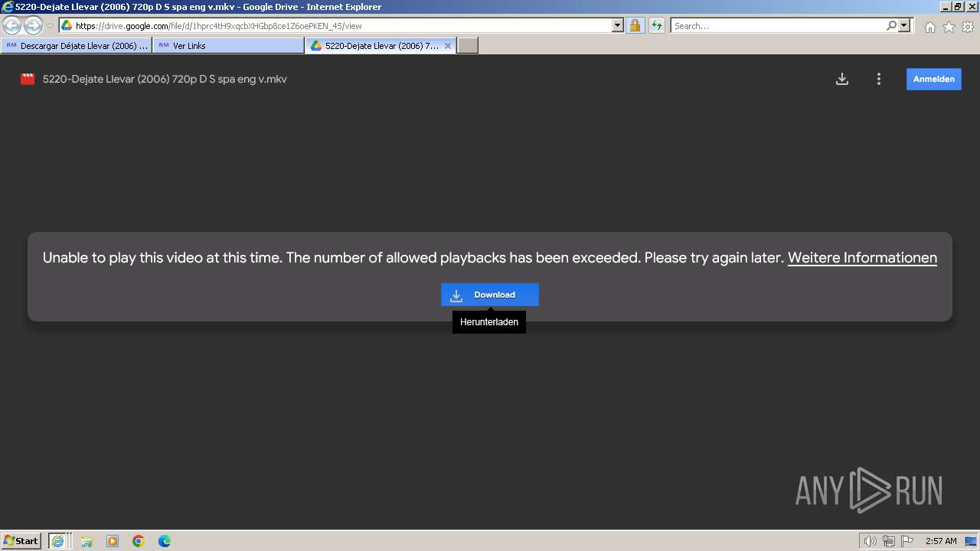Click the Internet Explorer forward arrow

point(33,26)
